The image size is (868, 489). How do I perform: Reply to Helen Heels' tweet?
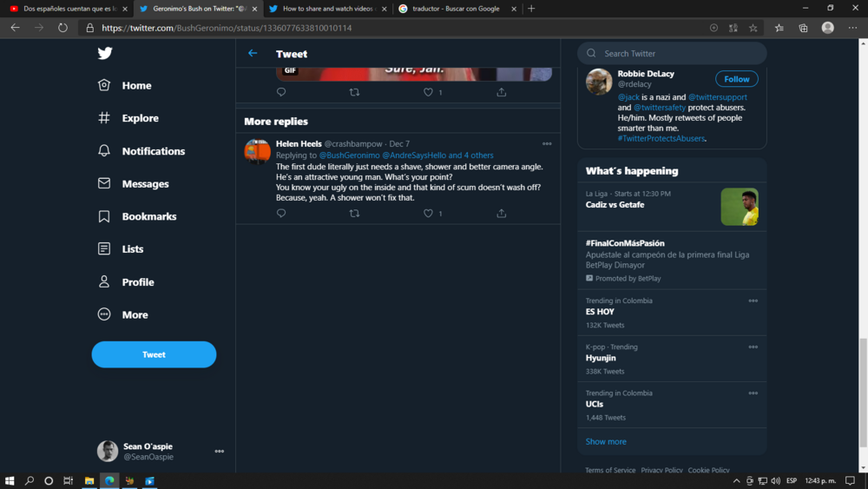tap(281, 213)
